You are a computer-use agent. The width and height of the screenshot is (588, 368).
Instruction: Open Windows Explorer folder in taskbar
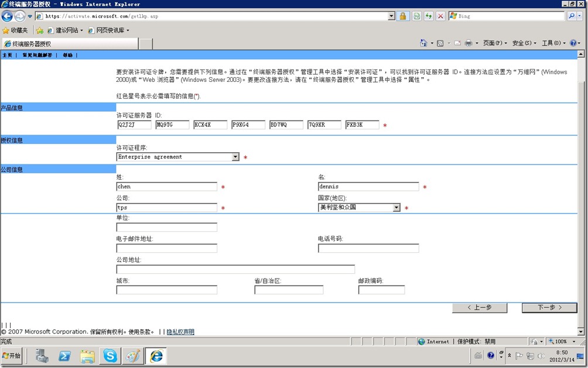87,356
